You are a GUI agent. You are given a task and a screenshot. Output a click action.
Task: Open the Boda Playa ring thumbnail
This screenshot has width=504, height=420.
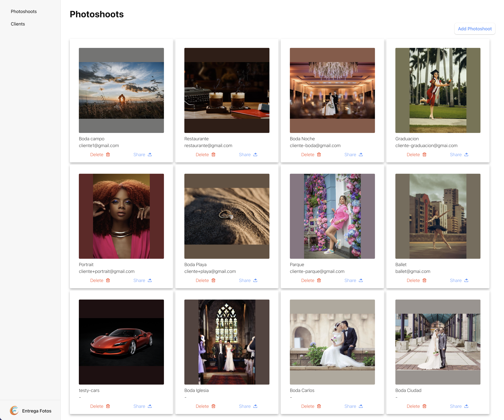[227, 216]
